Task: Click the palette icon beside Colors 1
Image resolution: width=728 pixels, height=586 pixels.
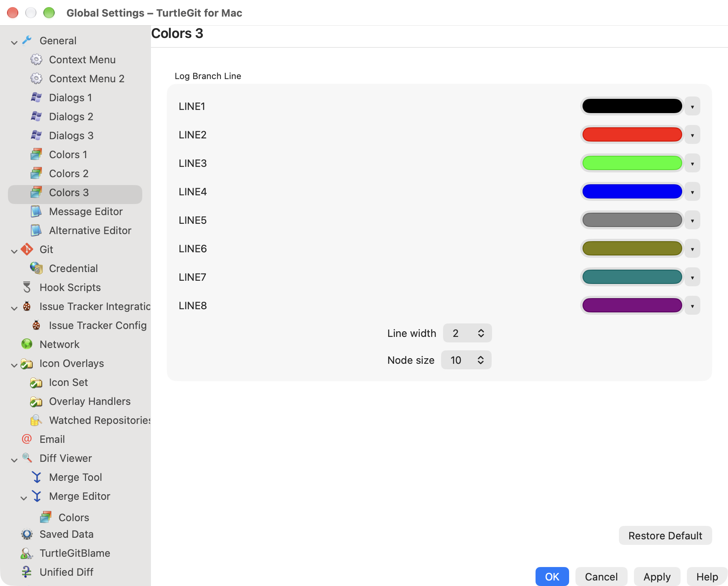Action: point(36,154)
